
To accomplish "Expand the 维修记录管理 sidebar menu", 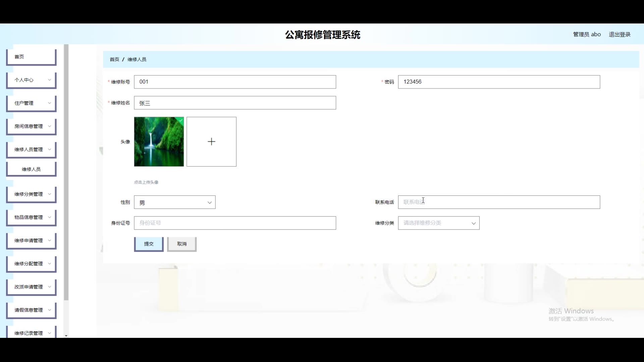I will point(31,332).
